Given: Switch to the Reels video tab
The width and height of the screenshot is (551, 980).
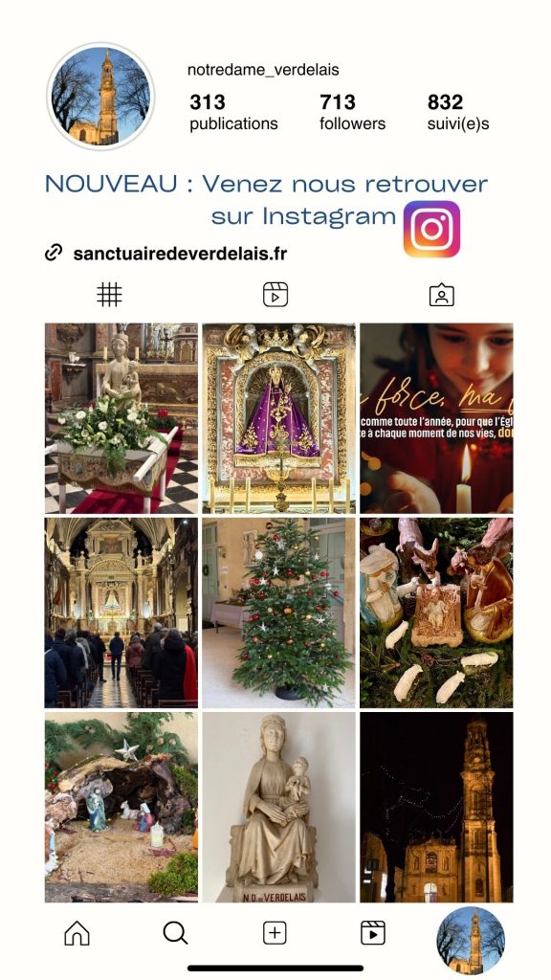Looking at the screenshot, I should 275,295.
